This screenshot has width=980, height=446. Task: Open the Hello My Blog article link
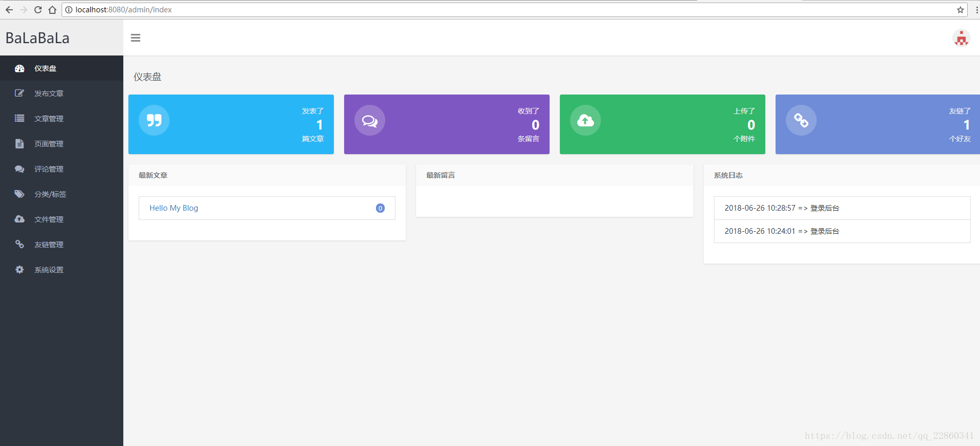point(174,208)
